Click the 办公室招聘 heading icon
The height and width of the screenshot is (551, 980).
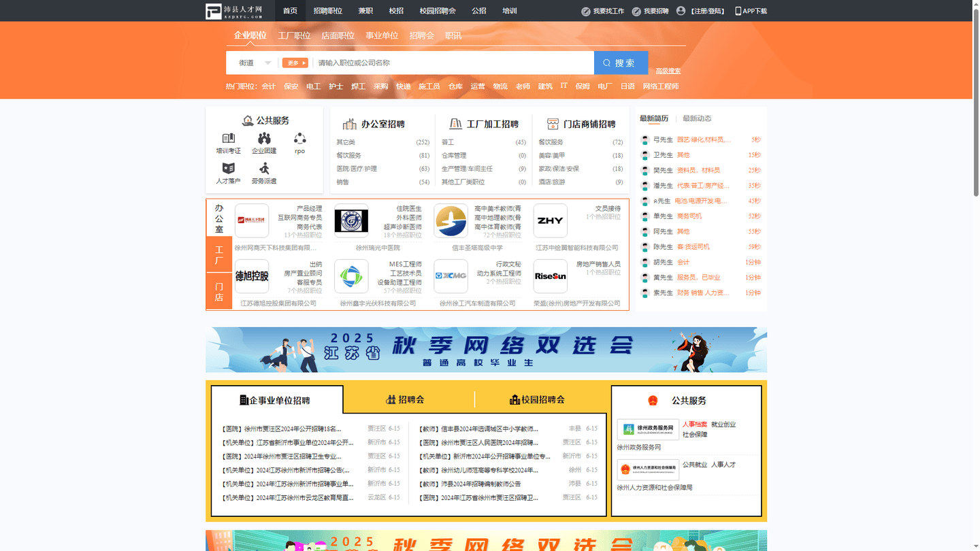[x=350, y=124]
